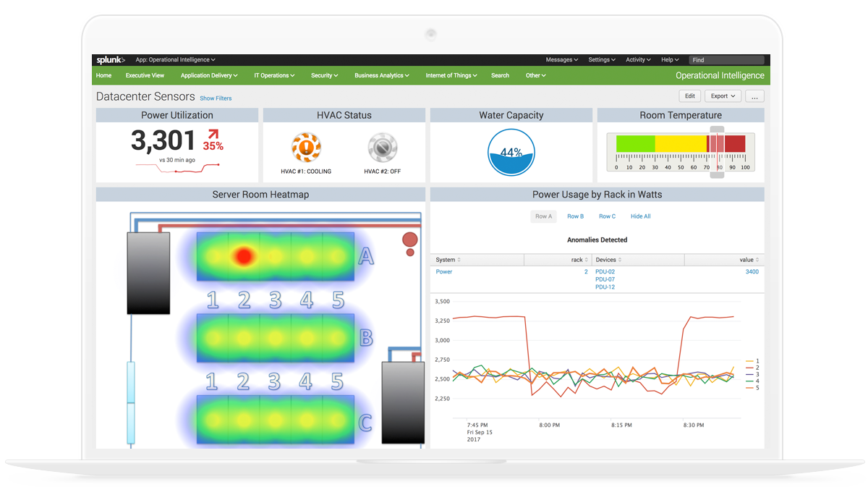Screen dimensions: 868x495
Task: Click the large red circle in heatmap corner
Action: pos(410,240)
